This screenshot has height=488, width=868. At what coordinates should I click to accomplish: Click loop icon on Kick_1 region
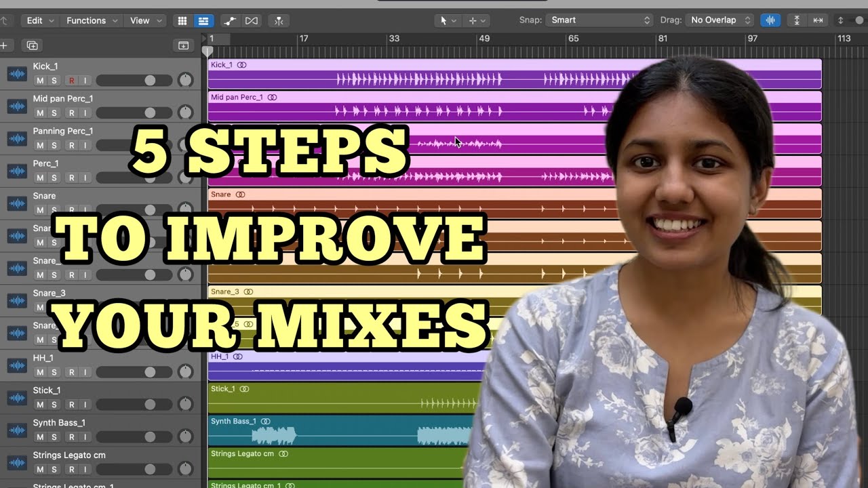pyautogui.click(x=242, y=65)
